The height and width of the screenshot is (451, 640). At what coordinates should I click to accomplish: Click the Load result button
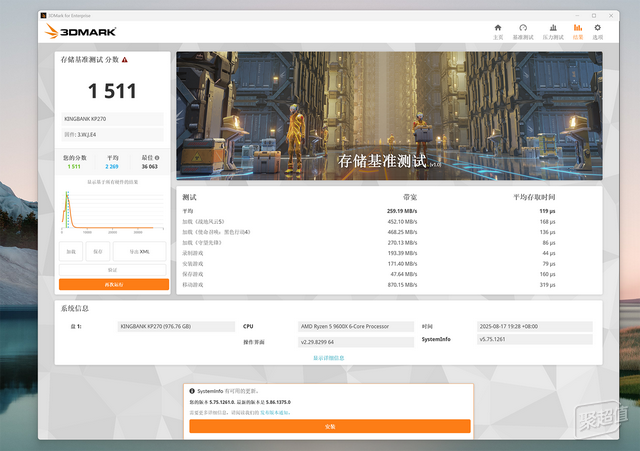coord(71,251)
